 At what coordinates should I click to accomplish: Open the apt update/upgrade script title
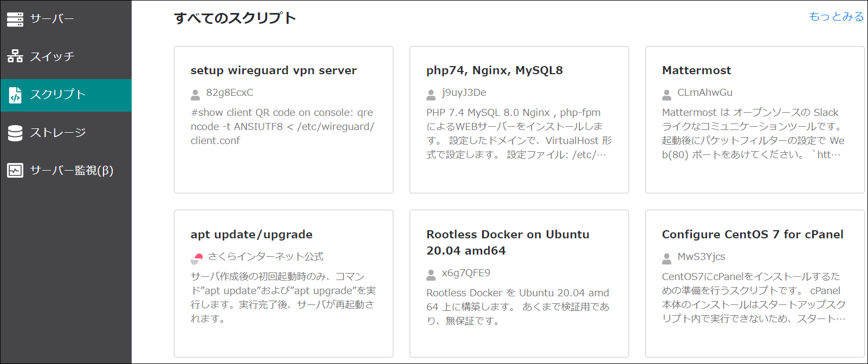(x=251, y=235)
